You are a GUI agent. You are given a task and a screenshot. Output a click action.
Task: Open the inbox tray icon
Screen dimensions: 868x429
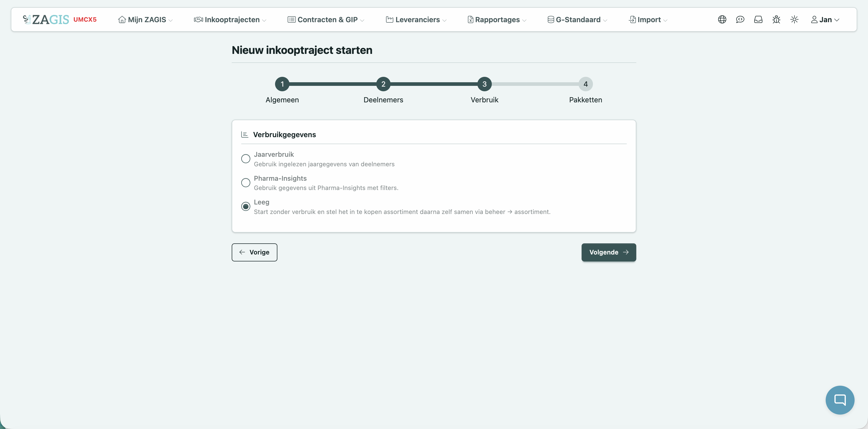(758, 20)
